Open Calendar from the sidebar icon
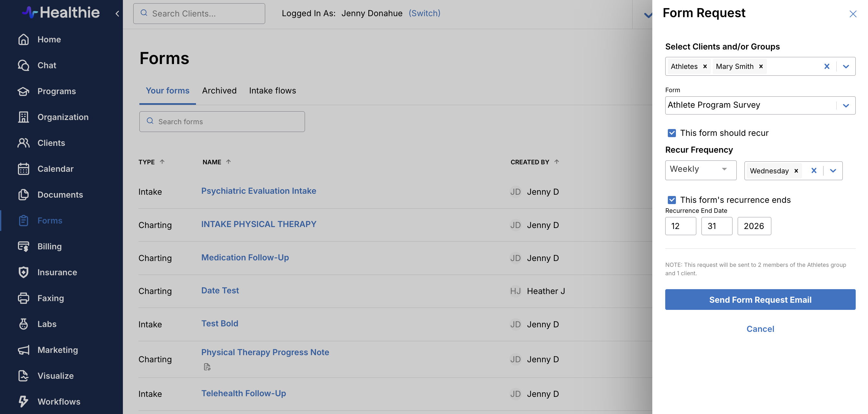The height and width of the screenshot is (414, 868). pyautogui.click(x=23, y=169)
